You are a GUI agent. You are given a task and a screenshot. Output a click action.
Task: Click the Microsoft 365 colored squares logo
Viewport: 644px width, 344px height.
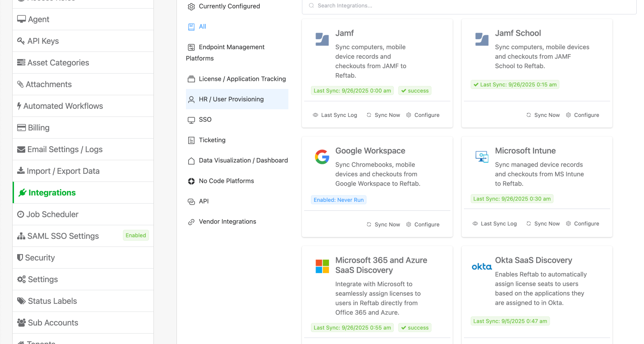(x=321, y=266)
